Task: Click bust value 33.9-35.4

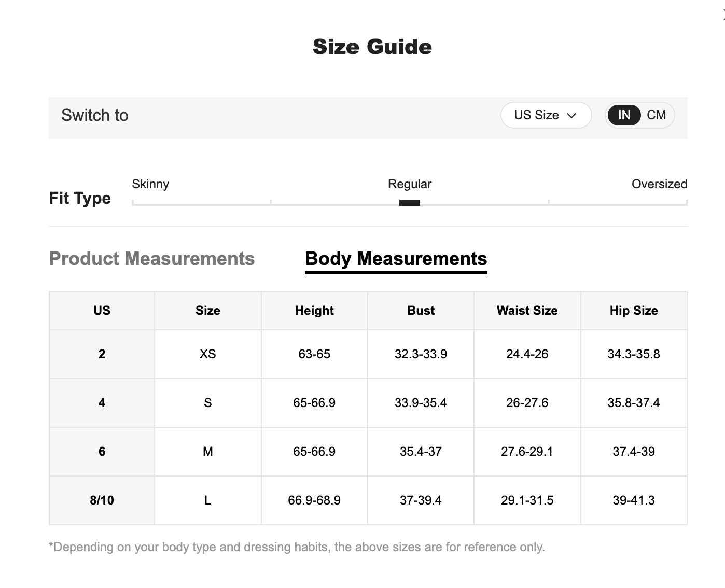Action: [421, 403]
